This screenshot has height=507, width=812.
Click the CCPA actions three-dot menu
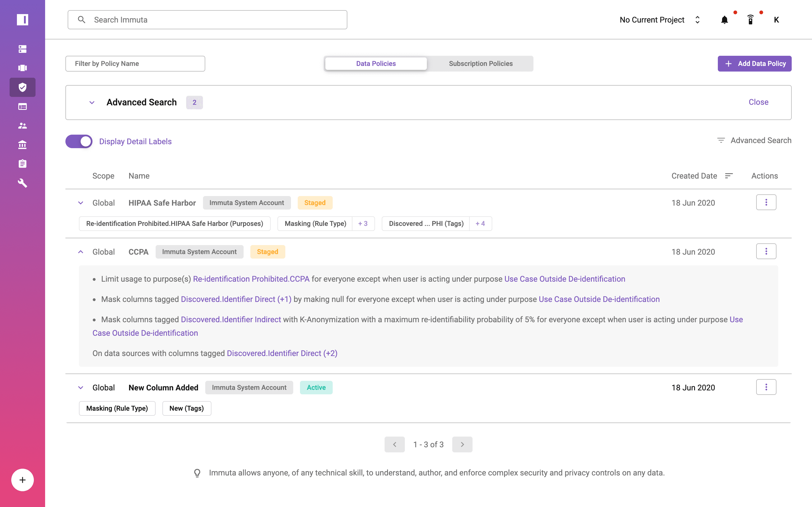click(x=766, y=251)
